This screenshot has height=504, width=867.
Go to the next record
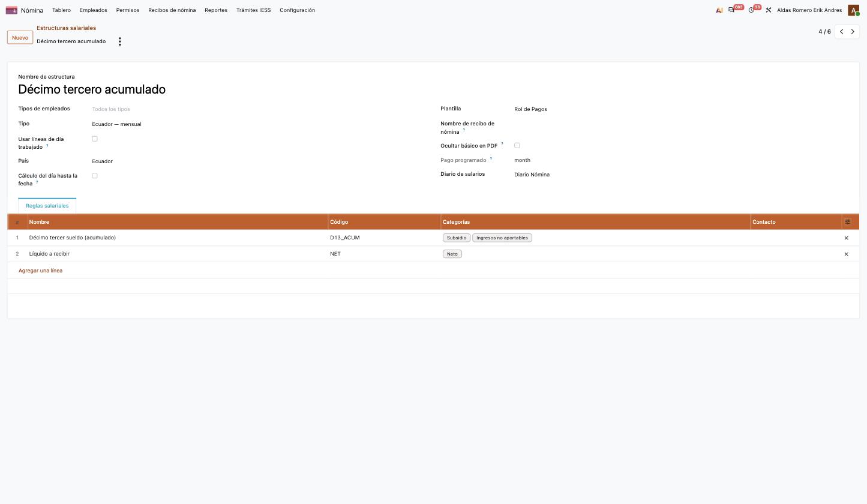pos(853,32)
